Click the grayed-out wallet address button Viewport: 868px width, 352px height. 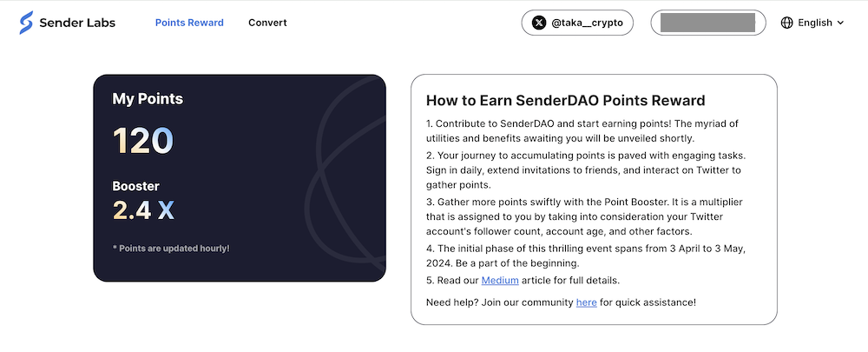coord(707,23)
